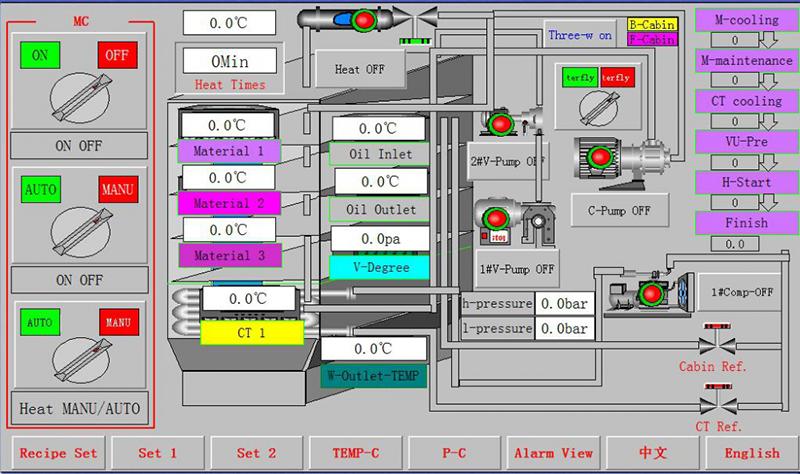Click the down arrow below VU-Pre
The width and height of the screenshot is (800, 474).
click(769, 162)
